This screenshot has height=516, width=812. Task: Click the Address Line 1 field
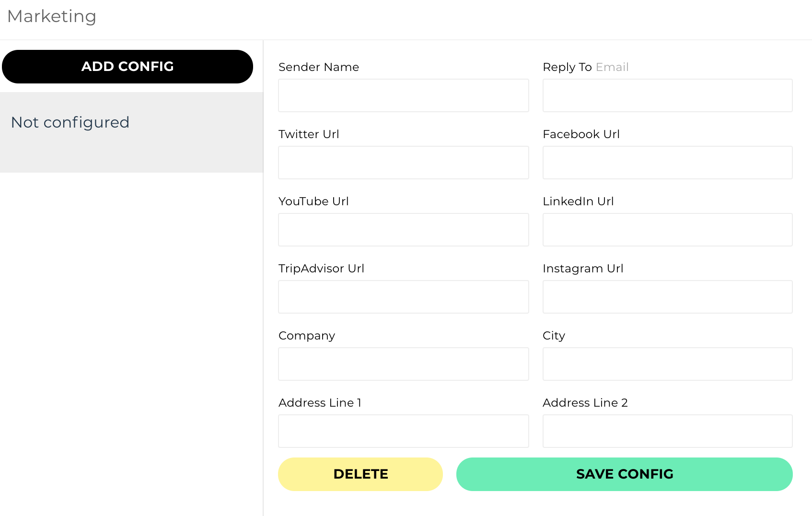403,431
